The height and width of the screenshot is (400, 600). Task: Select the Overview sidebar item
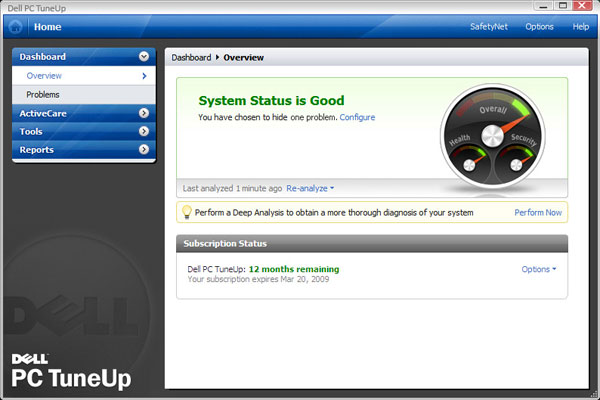(84, 76)
